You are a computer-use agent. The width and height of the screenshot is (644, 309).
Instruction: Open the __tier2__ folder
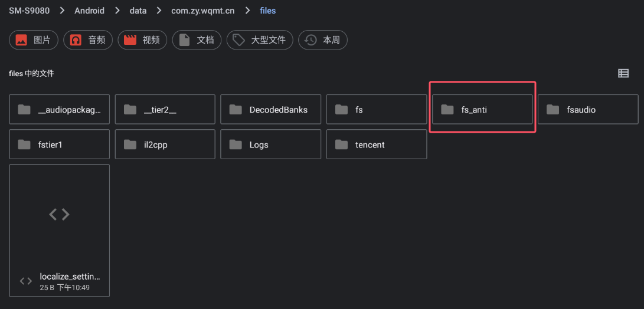coord(165,110)
